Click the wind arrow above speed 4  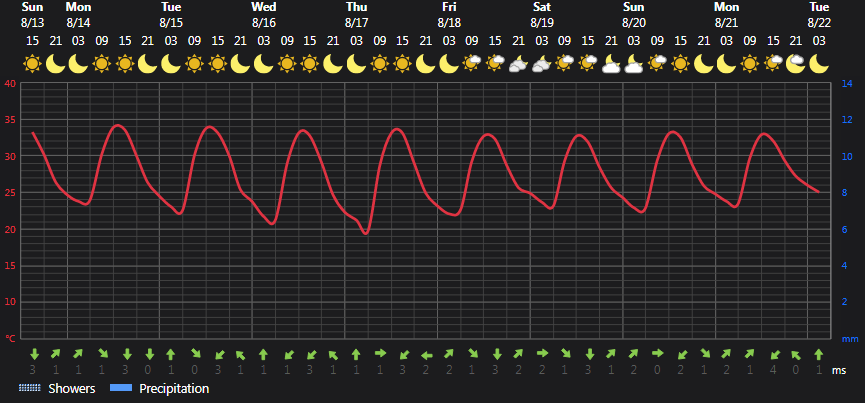click(x=772, y=354)
